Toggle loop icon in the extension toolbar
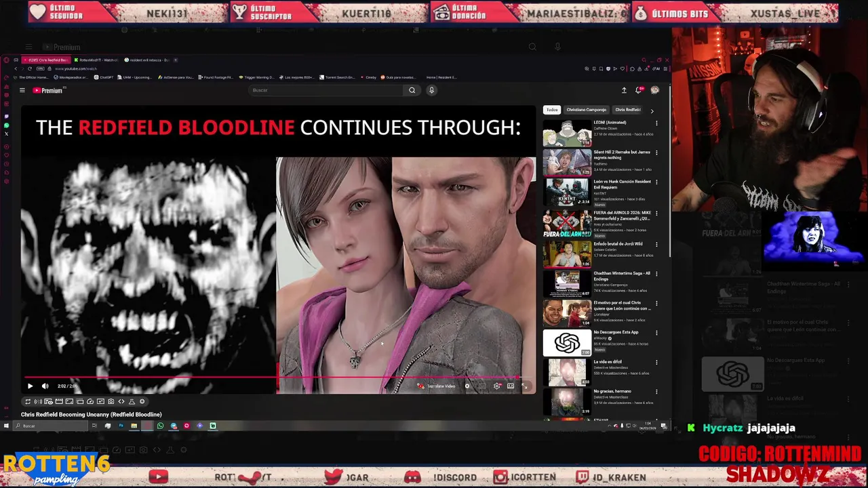This screenshot has width=868, height=488. 28,401
